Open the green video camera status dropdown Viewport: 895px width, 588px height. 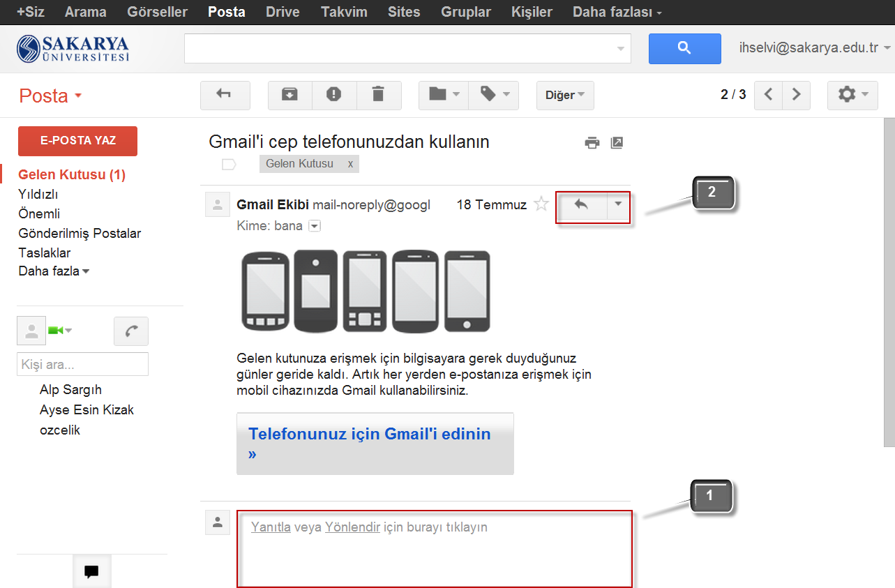pyautogui.click(x=60, y=331)
